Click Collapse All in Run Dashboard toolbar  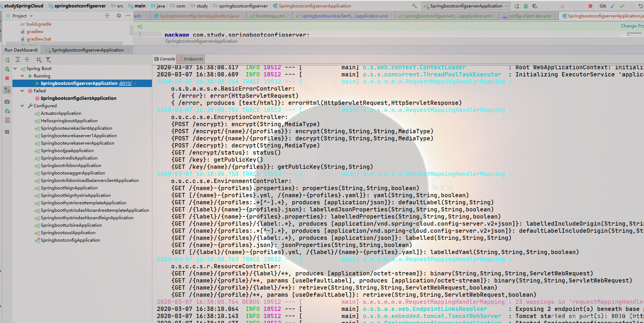27,60
